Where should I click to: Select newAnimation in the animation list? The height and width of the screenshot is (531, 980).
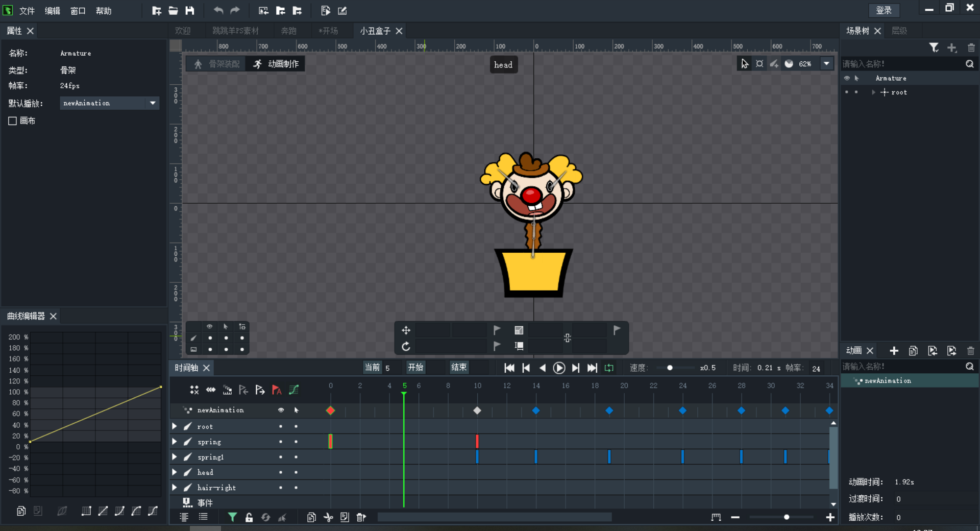click(910, 381)
